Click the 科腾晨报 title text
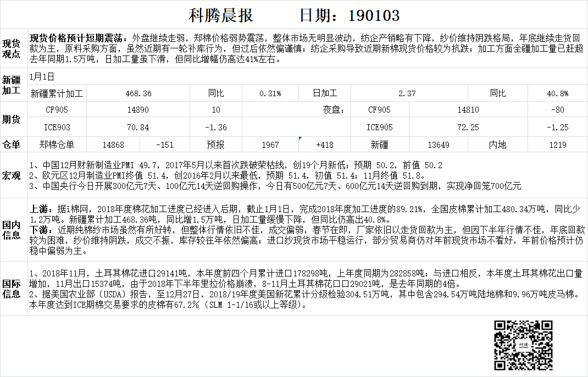 pyautogui.click(x=221, y=15)
